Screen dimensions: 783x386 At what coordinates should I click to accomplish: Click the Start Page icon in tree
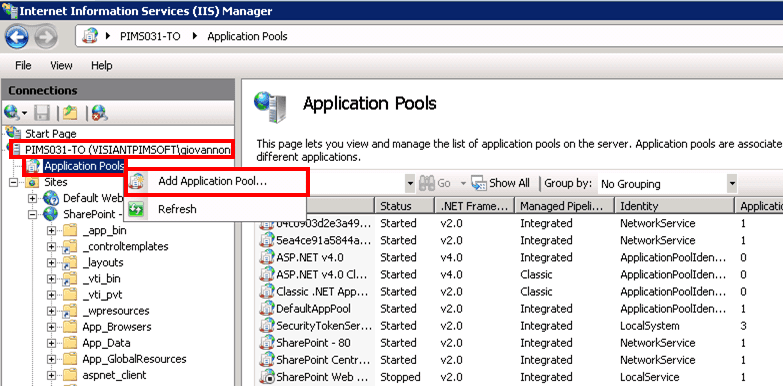(13, 133)
